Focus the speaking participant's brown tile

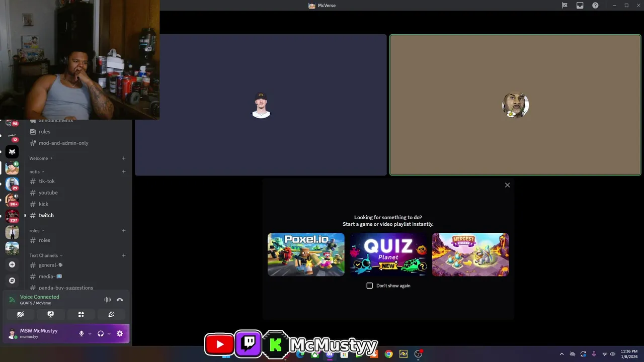point(515,105)
